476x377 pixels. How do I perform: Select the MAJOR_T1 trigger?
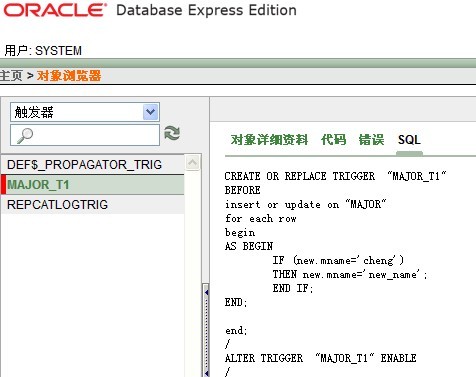pyautogui.click(x=93, y=185)
